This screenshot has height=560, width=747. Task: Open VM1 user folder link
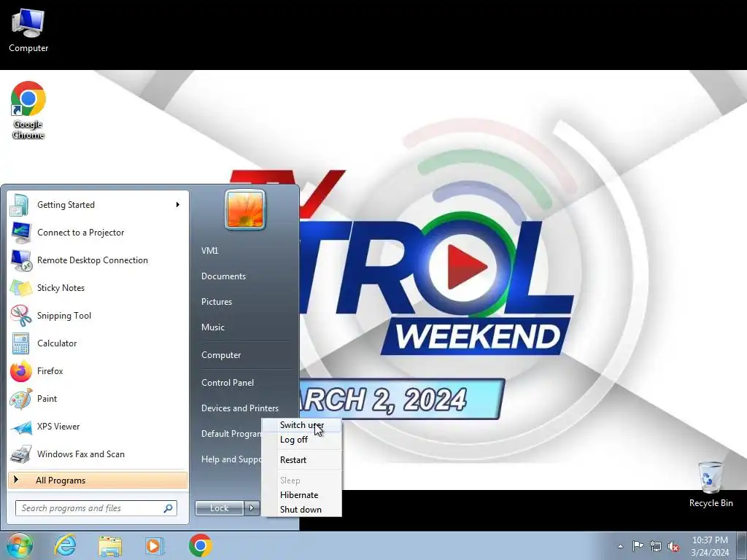[209, 251]
